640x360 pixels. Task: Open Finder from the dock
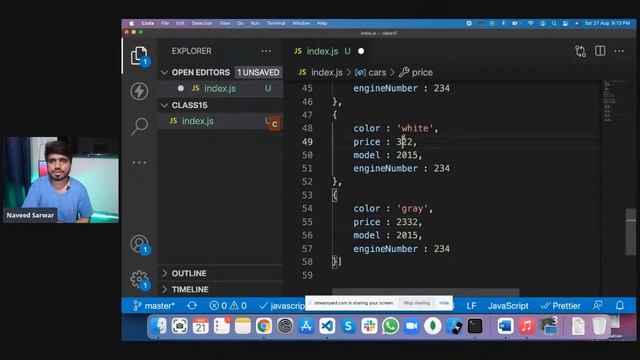pos(158,326)
